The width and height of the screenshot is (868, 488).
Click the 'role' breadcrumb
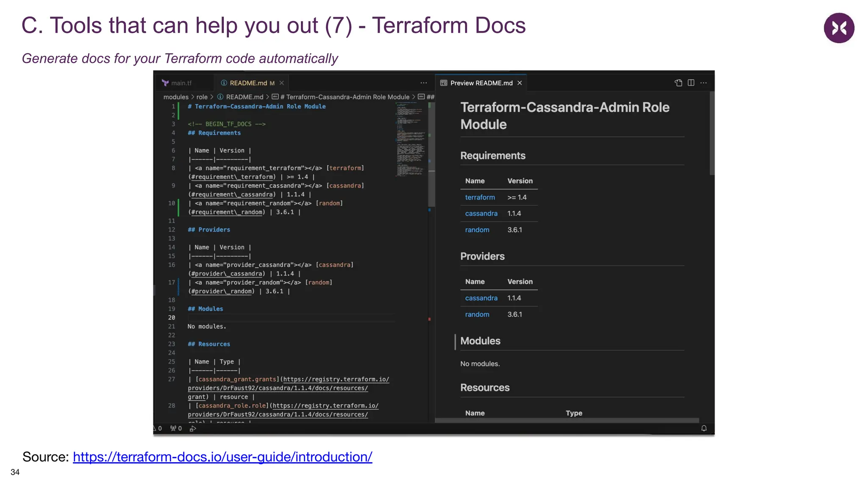(202, 97)
